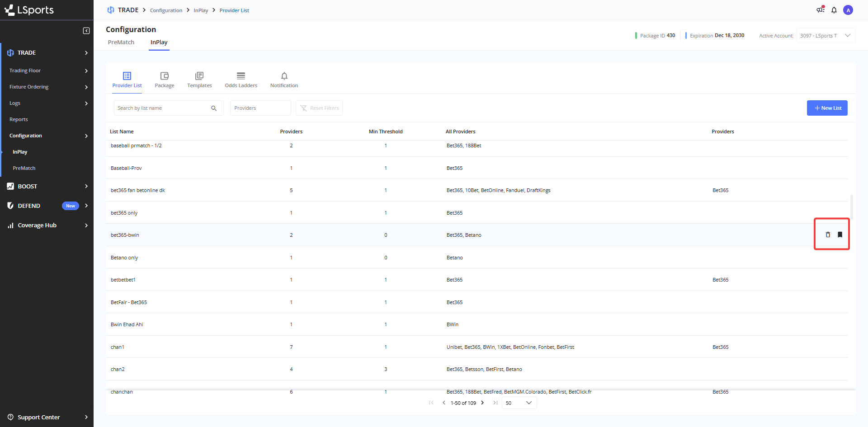Open the Odds Ladders section
Screen dimensions: 868x427
pos(241,80)
